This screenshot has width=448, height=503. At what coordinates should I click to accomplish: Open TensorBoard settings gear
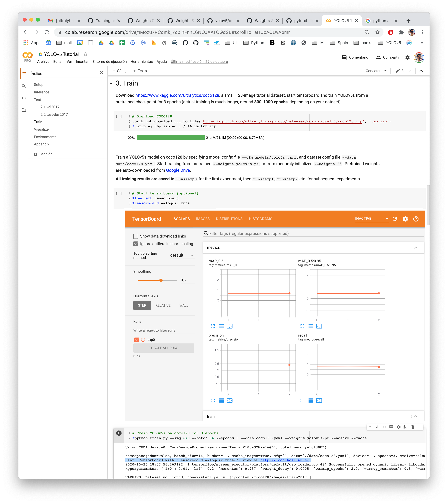click(405, 219)
